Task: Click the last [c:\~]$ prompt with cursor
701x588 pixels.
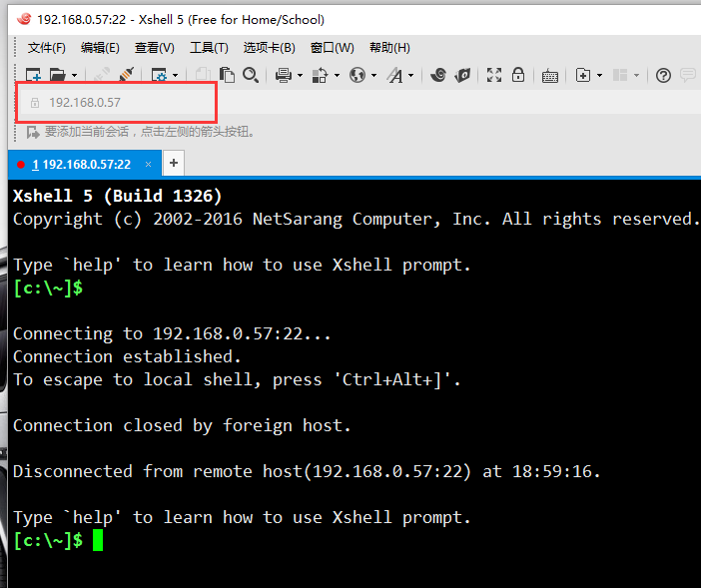Action: coord(58,540)
